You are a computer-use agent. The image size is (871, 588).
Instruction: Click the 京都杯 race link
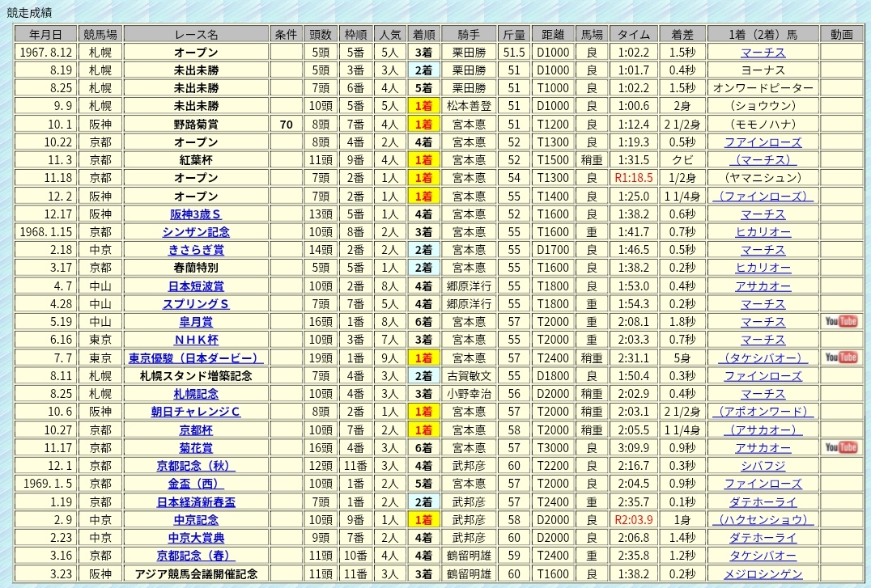[196, 429]
